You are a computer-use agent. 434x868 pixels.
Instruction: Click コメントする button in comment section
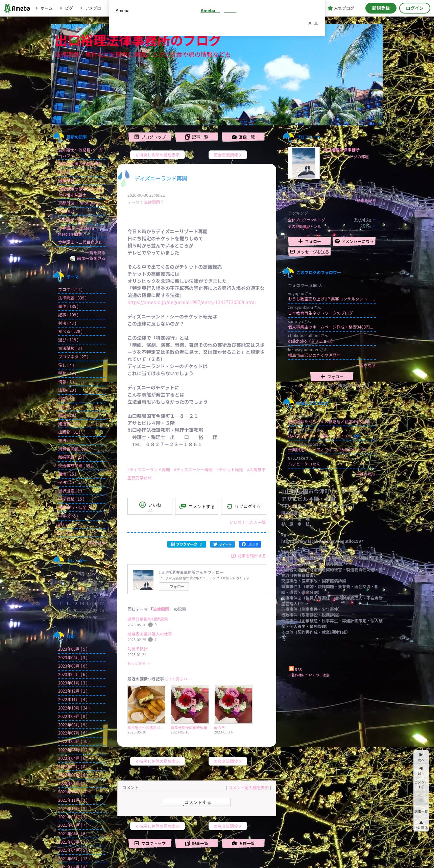tap(197, 802)
